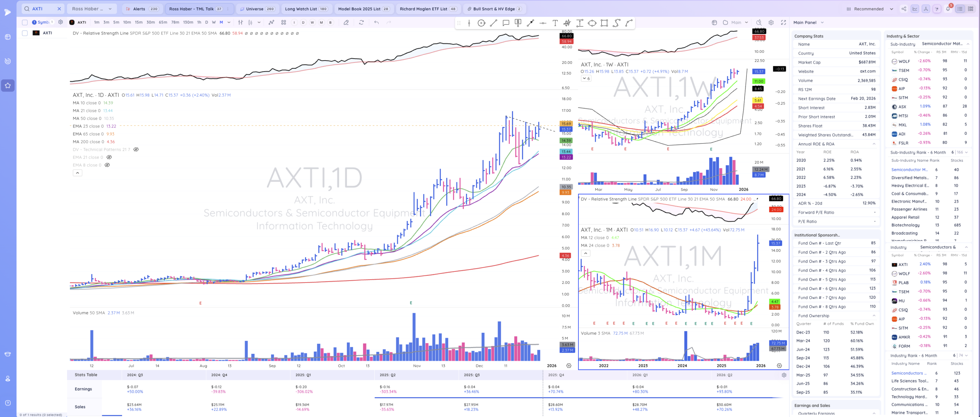
Task: Switch chart to 65m timeframe
Action: click(163, 23)
